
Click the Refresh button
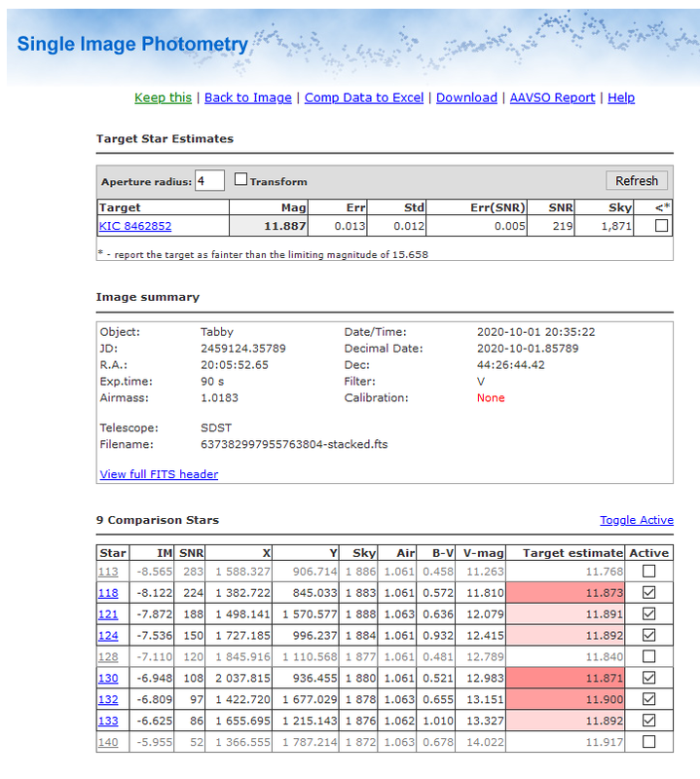(637, 181)
